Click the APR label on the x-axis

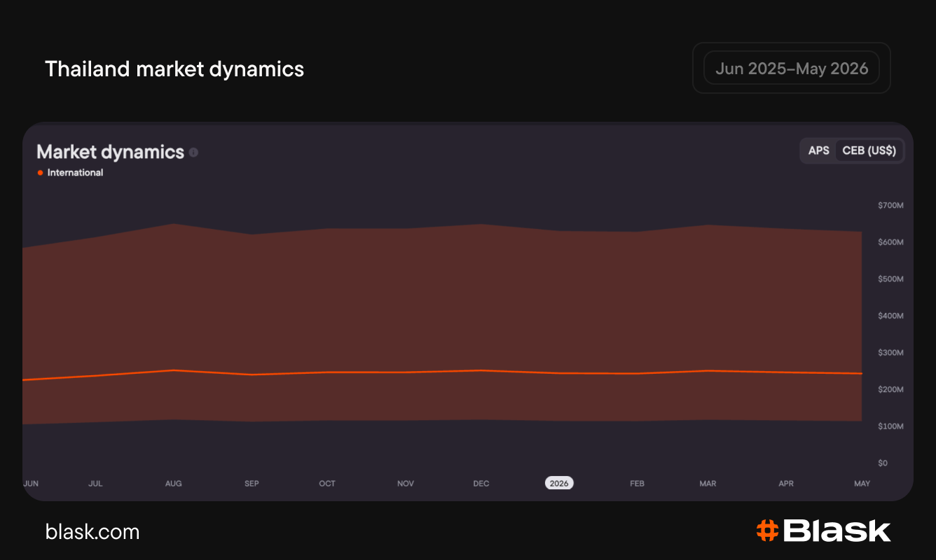786,484
